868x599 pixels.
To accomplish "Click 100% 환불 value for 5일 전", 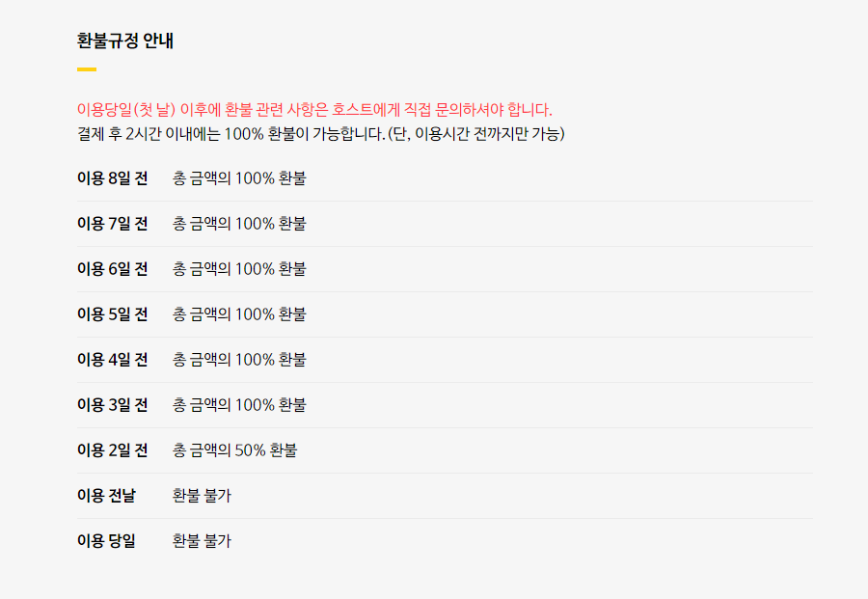I will (x=239, y=314).
